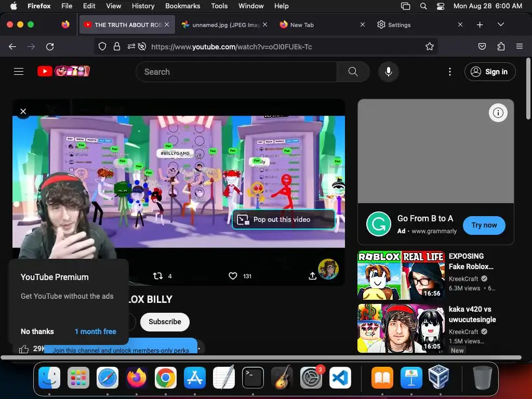The image size is (532, 399).
Task: Click Pop out this video button
Action: [283, 220]
